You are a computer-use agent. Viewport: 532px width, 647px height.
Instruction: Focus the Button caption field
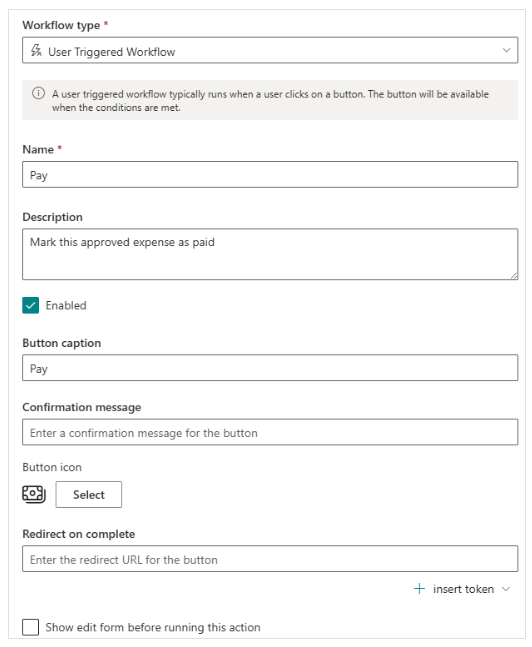[270, 368]
